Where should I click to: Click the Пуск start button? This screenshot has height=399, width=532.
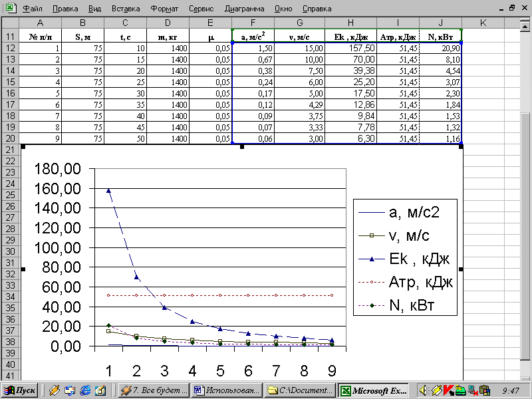coord(20,390)
